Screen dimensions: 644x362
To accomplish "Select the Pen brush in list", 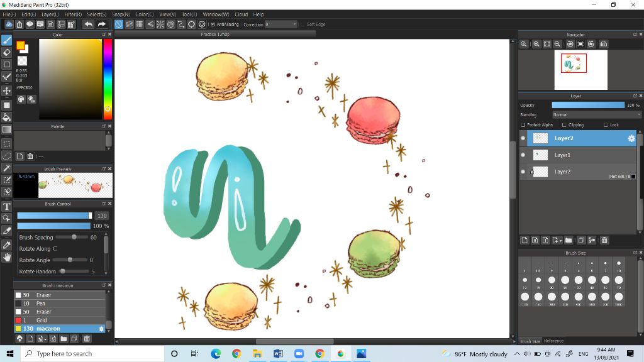I will [60, 304].
